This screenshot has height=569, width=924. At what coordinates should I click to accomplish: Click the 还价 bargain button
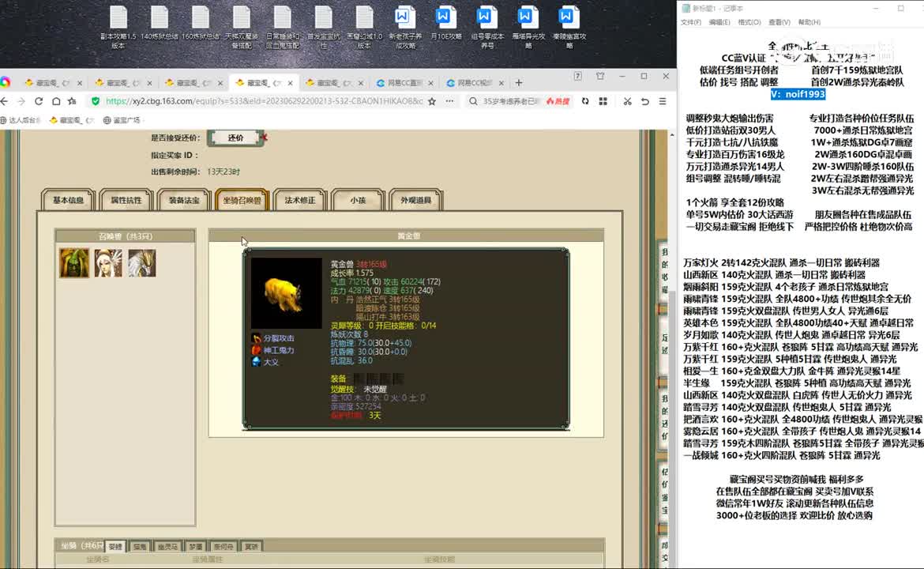[x=235, y=138]
